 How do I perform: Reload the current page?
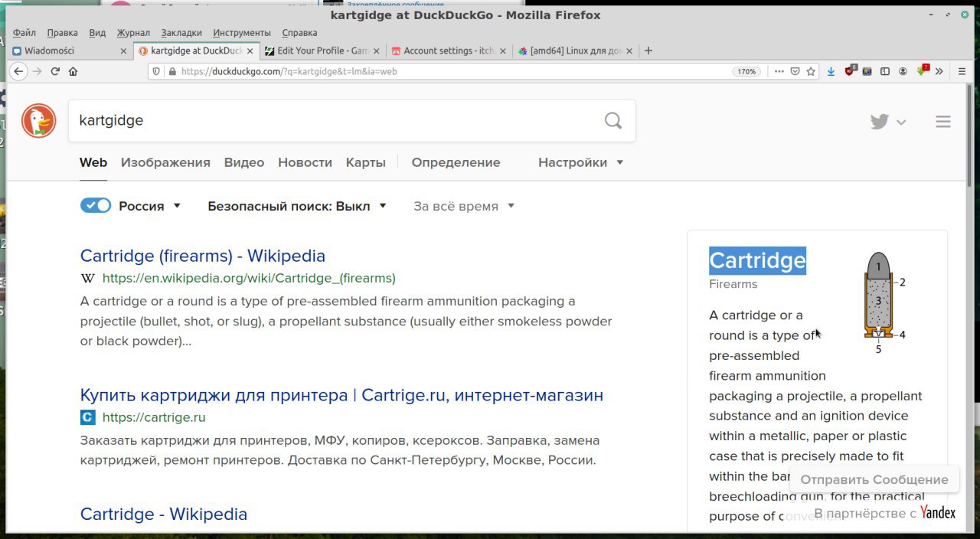click(x=55, y=71)
